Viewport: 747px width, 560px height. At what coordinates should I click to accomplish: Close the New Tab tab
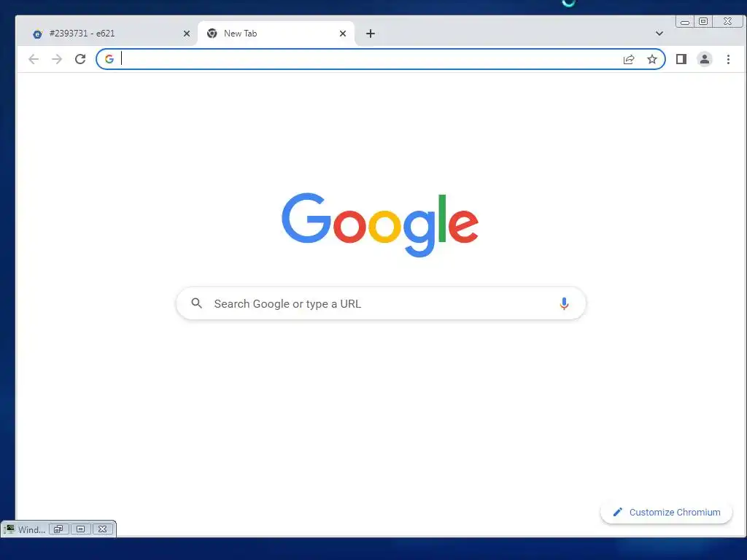point(343,34)
